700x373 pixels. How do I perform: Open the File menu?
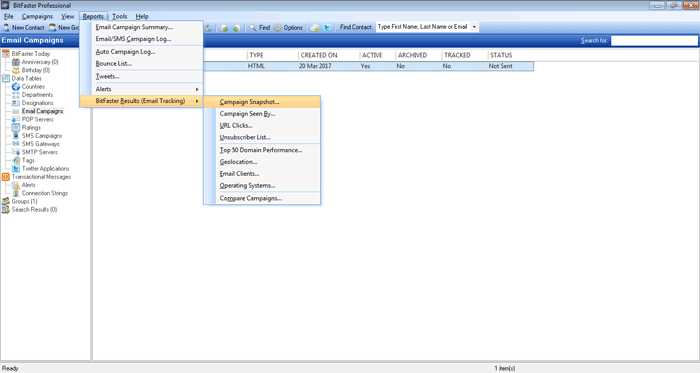click(x=8, y=17)
